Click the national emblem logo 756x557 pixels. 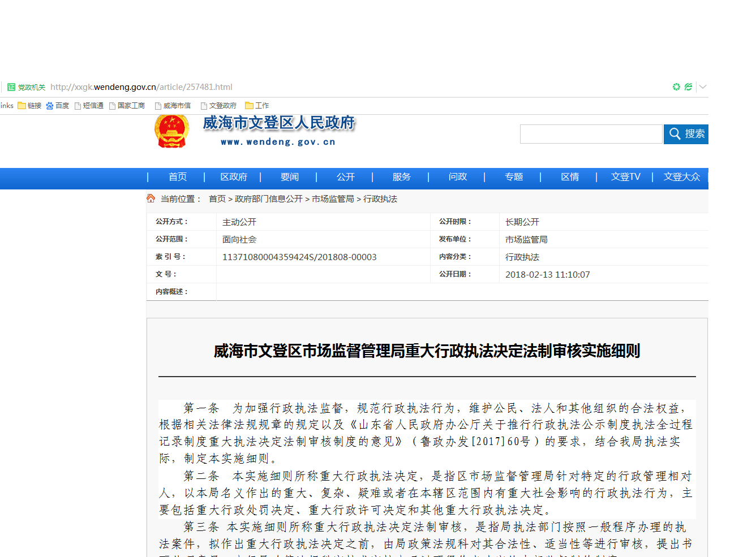(x=171, y=132)
